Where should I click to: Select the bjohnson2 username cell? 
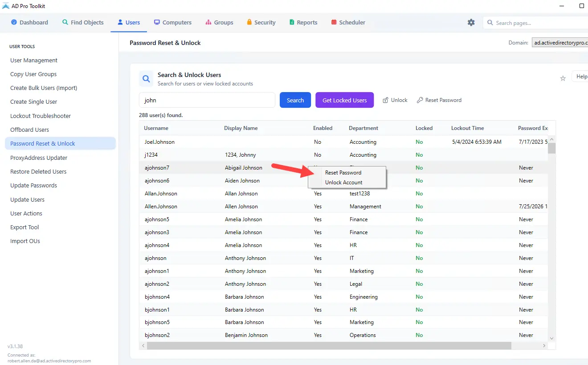(157, 335)
